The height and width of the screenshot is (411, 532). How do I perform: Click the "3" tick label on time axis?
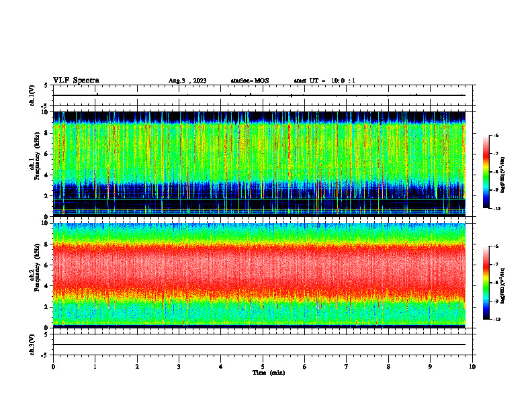pyautogui.click(x=179, y=367)
